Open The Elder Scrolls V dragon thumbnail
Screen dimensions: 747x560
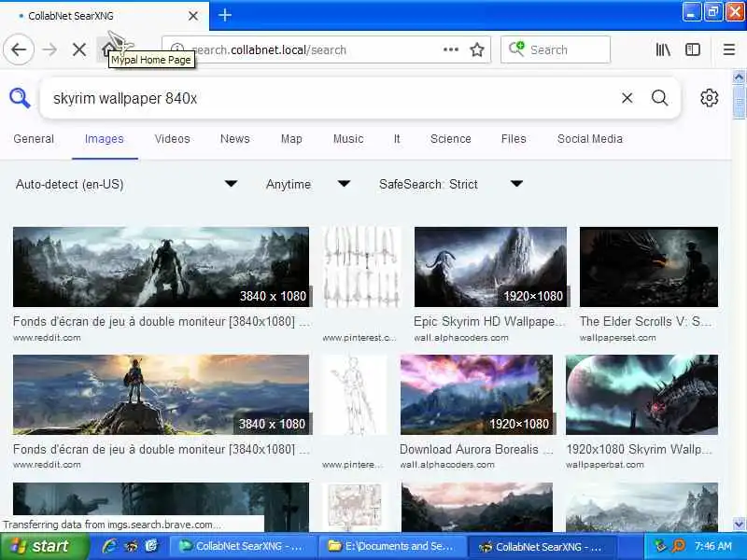point(649,267)
